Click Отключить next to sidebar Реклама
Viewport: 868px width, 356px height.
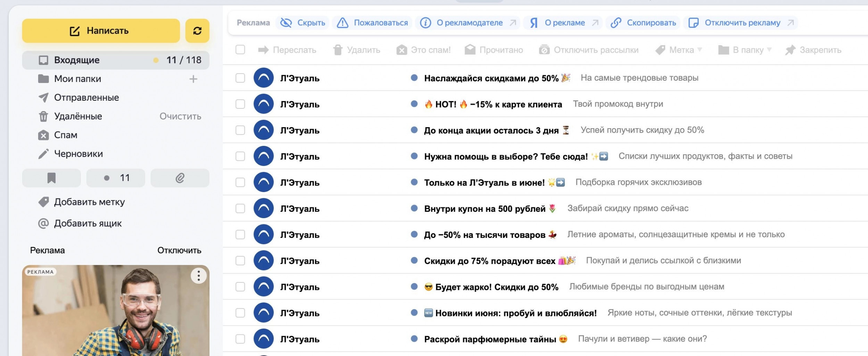pyautogui.click(x=179, y=250)
